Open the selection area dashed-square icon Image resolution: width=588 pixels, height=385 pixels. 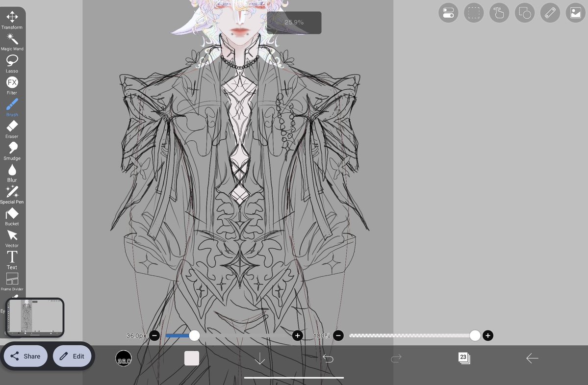point(474,13)
